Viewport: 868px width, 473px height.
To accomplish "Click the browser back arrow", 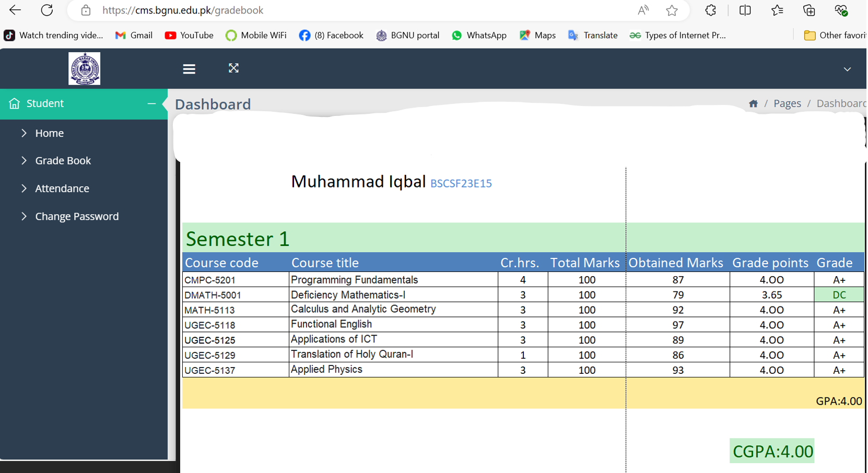I will pos(15,10).
